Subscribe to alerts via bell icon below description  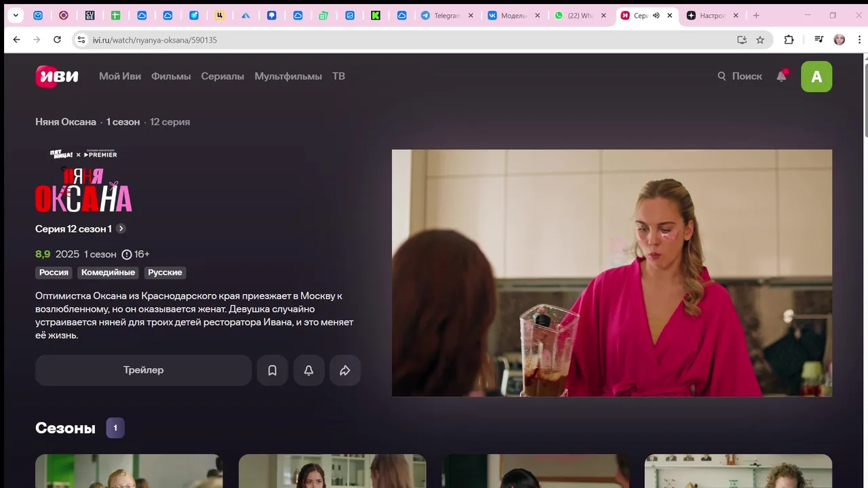(309, 370)
